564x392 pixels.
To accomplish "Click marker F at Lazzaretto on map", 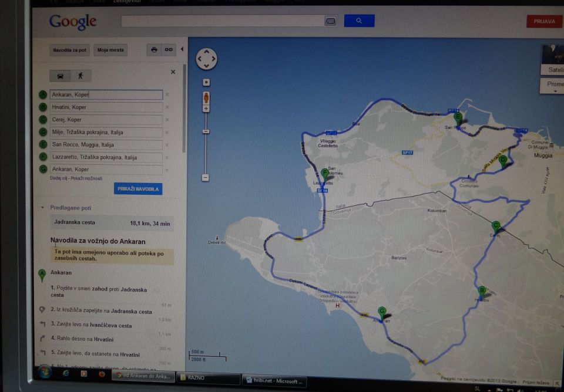I will tap(325, 175).
